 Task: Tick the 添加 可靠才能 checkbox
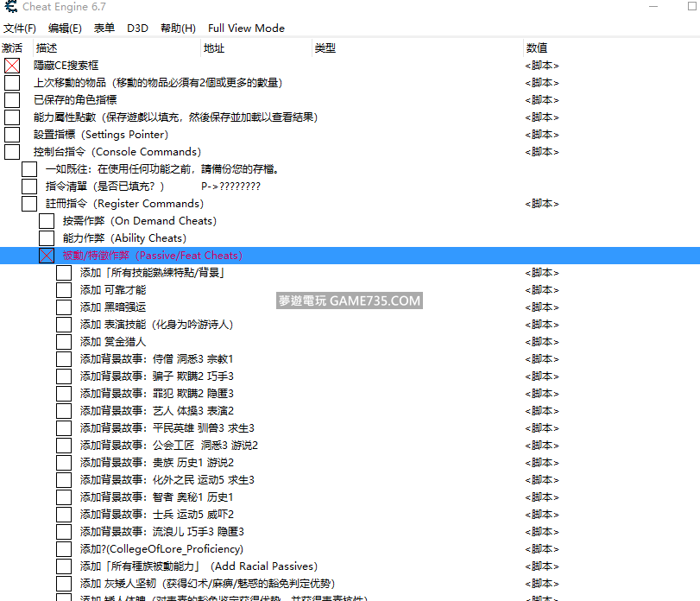pos(64,290)
